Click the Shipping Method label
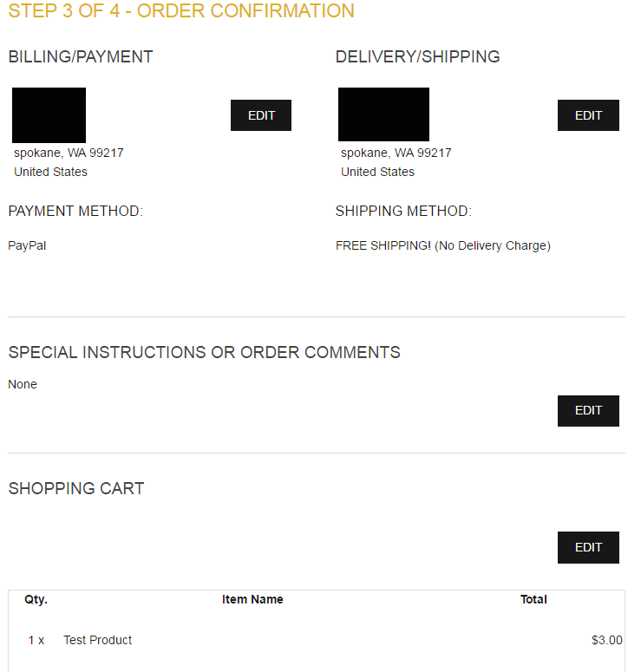641x672 pixels. 403,212
